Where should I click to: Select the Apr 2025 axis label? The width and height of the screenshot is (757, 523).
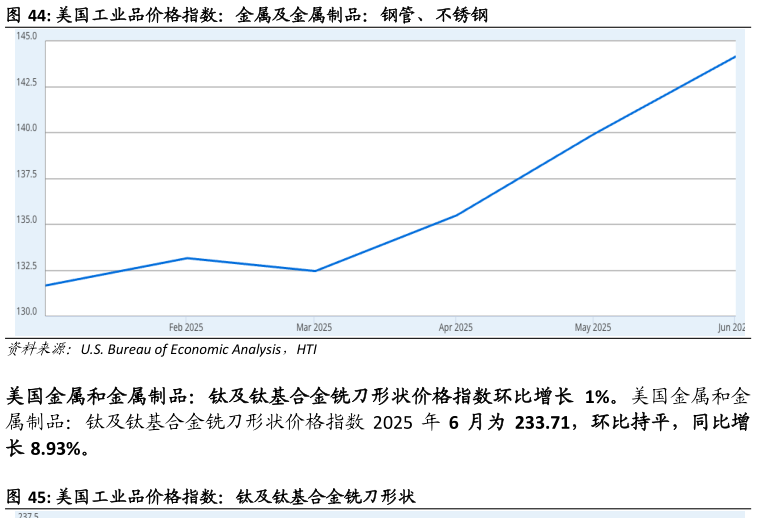point(456,327)
